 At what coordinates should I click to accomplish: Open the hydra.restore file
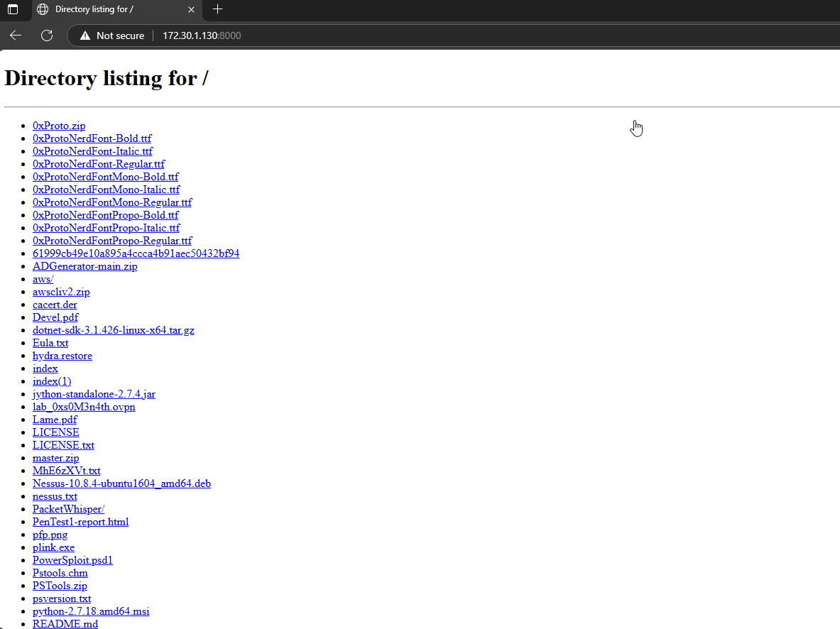(62, 356)
